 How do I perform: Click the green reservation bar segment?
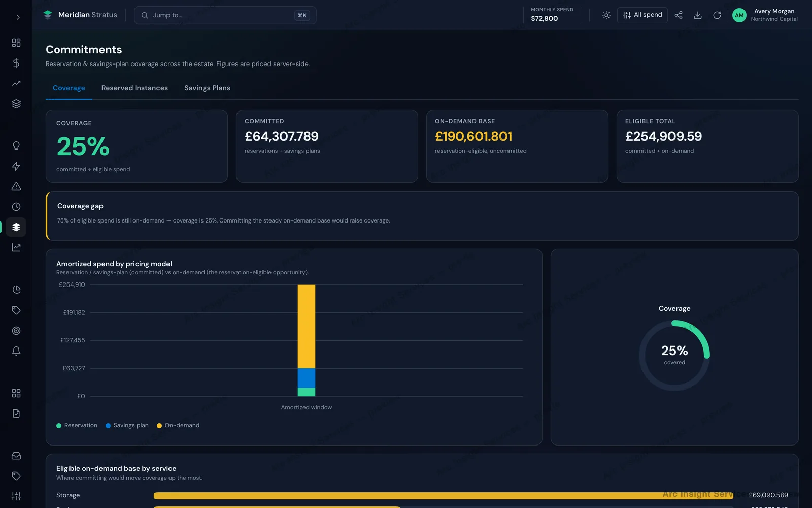(x=307, y=392)
